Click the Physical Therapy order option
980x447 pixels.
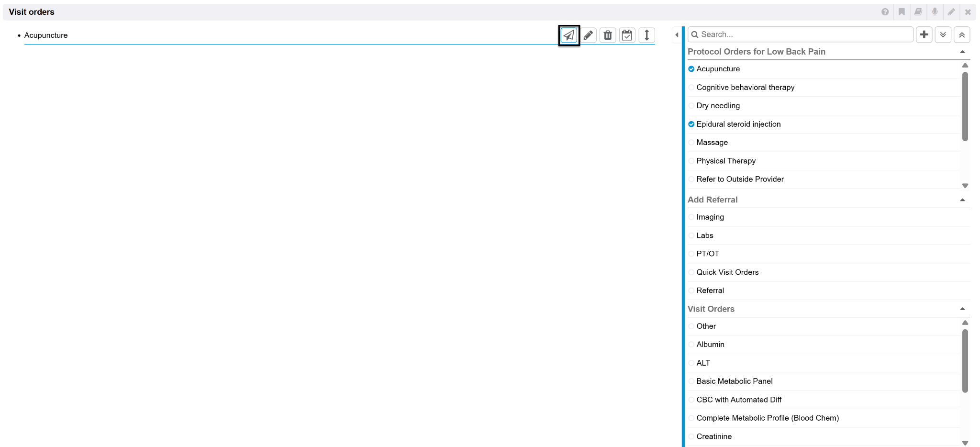726,161
